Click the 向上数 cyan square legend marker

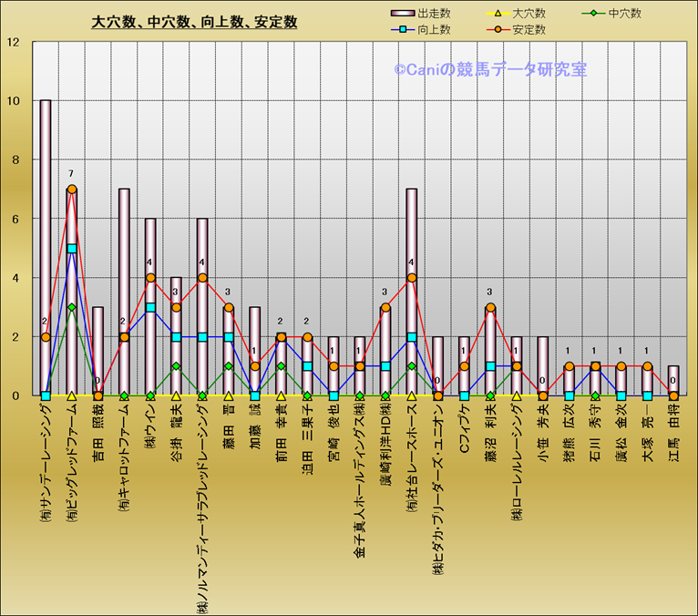pos(402,30)
